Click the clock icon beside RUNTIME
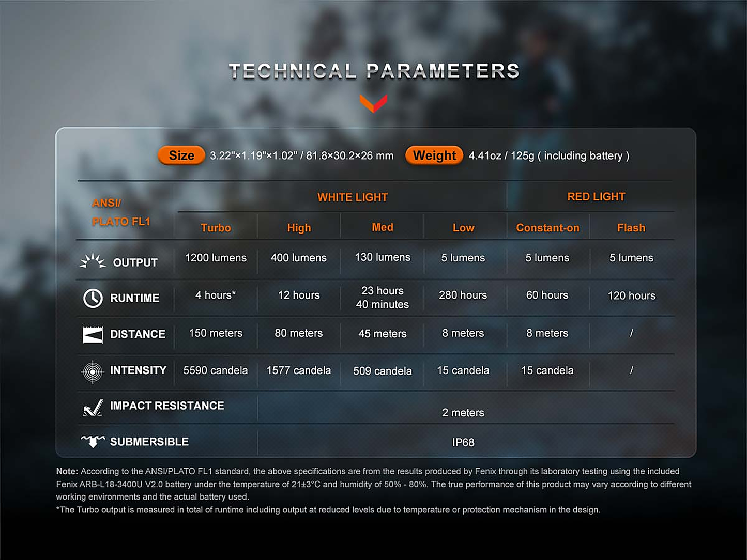Viewport: 747px width, 560px height. pos(93,298)
